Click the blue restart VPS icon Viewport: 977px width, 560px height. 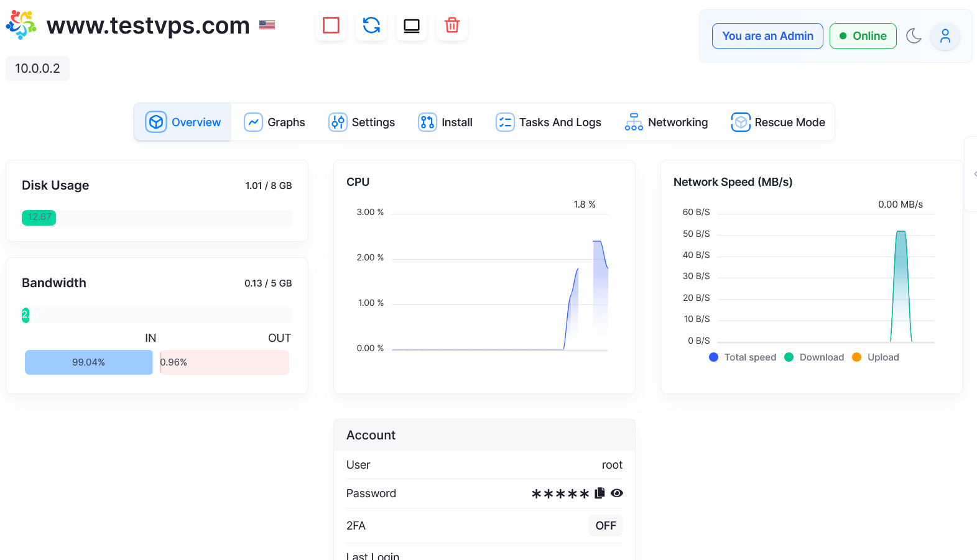pos(371,25)
